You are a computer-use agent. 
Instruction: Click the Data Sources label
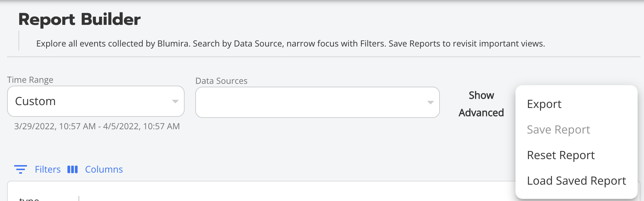(x=221, y=81)
